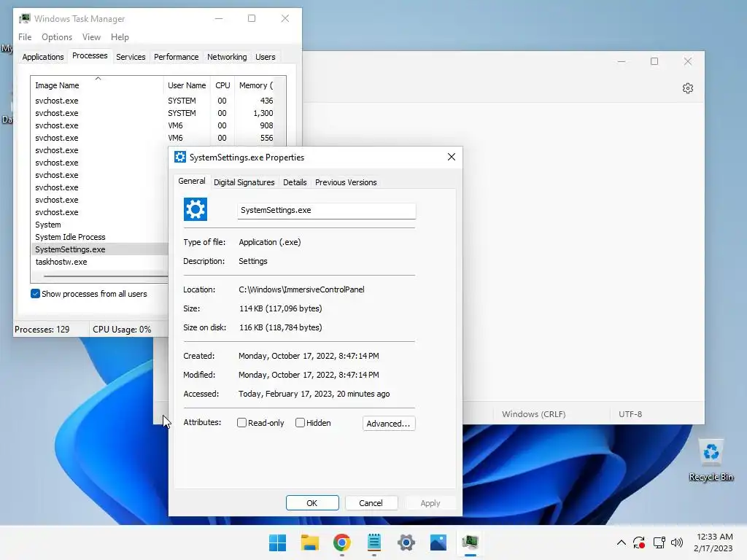Click SystemSettings gear icon in Properties title bar

pos(180,157)
